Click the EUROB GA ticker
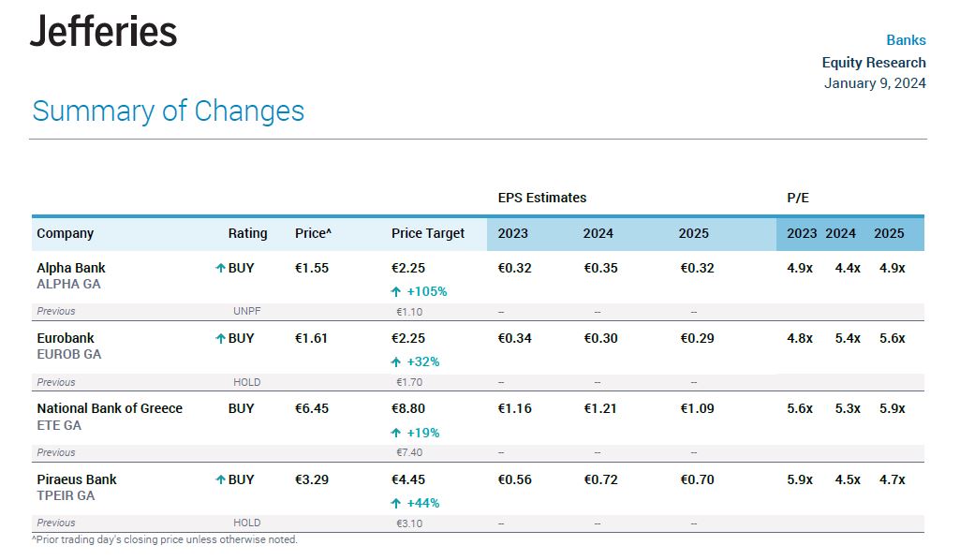 (x=68, y=355)
